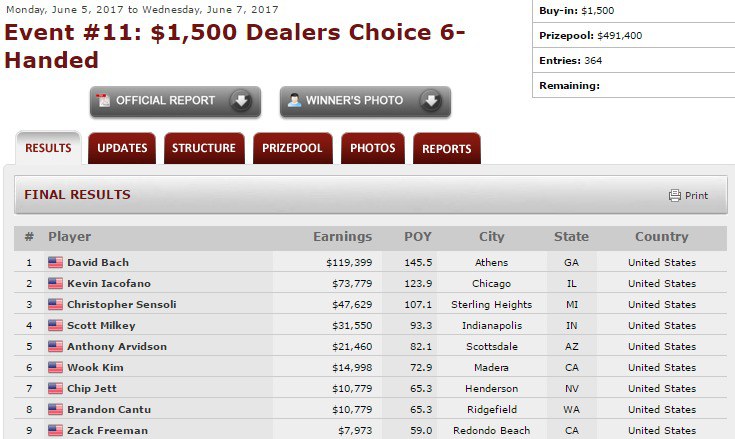Click the person icon on Winner's Photo button

(x=296, y=101)
